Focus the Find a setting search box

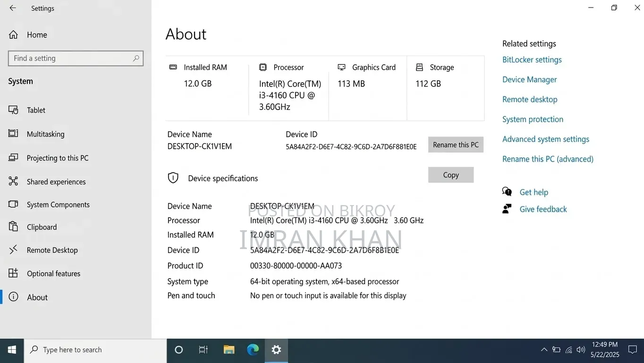click(x=76, y=58)
